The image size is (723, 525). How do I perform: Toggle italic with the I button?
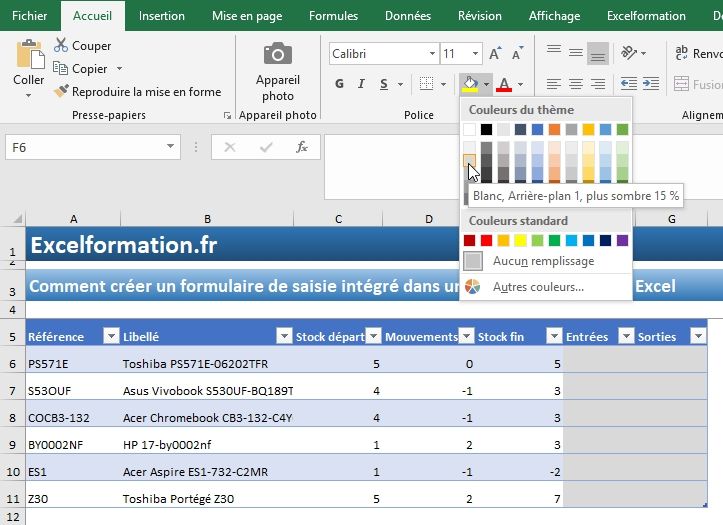coord(361,84)
